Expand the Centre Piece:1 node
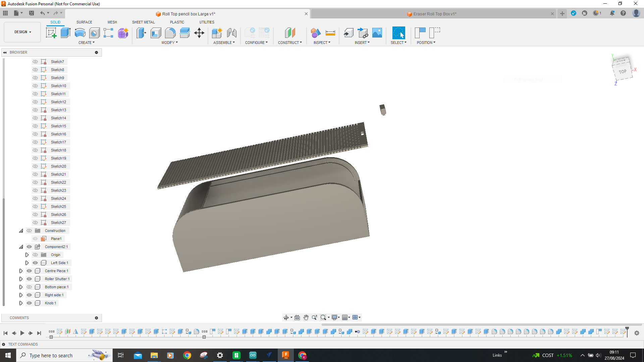This screenshot has width=644, height=362. (x=21, y=271)
